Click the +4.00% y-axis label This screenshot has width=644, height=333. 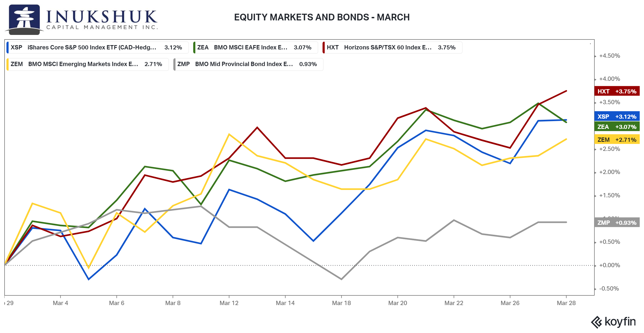(x=610, y=79)
